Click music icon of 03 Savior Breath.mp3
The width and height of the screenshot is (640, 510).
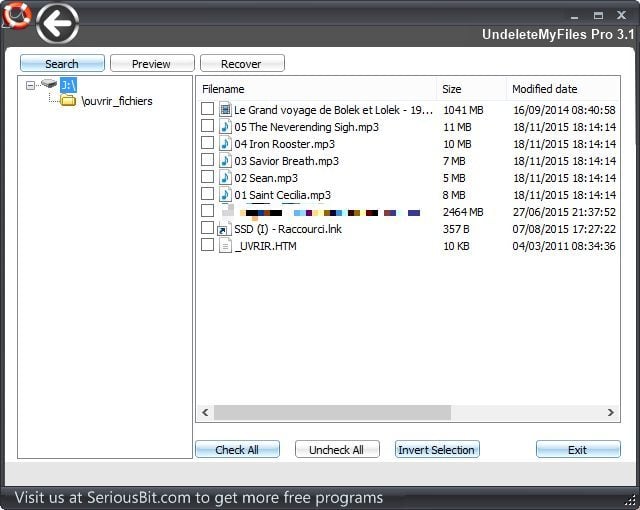(225, 161)
